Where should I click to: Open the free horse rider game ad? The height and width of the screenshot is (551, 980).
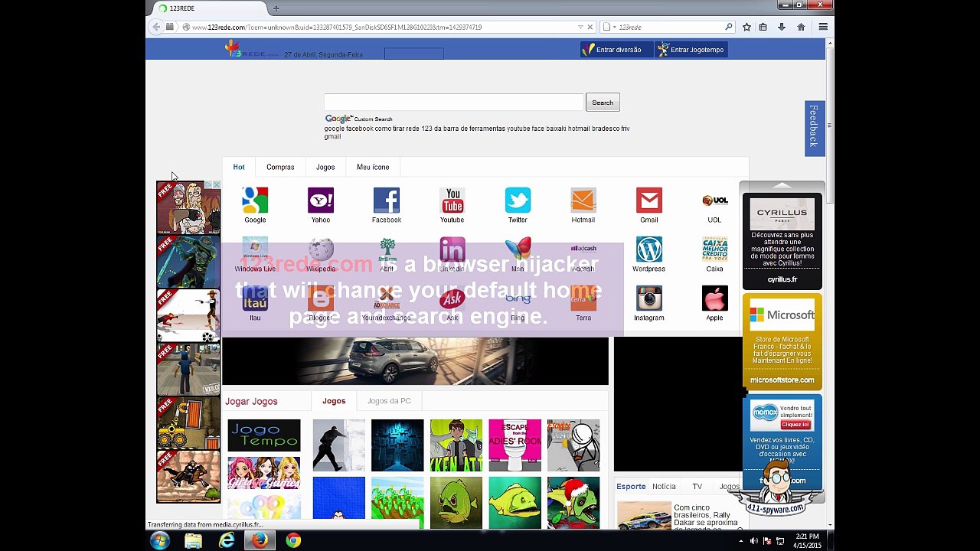pos(188,476)
